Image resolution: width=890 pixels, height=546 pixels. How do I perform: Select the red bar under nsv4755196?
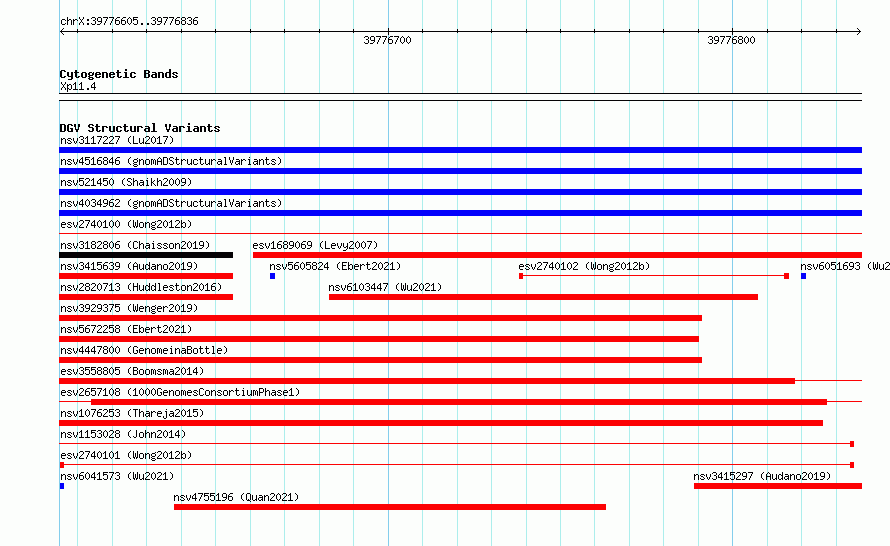[390, 507]
